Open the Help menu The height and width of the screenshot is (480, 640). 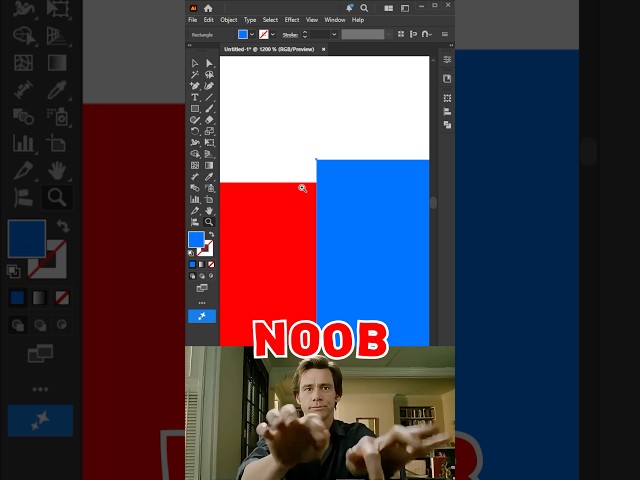click(358, 20)
